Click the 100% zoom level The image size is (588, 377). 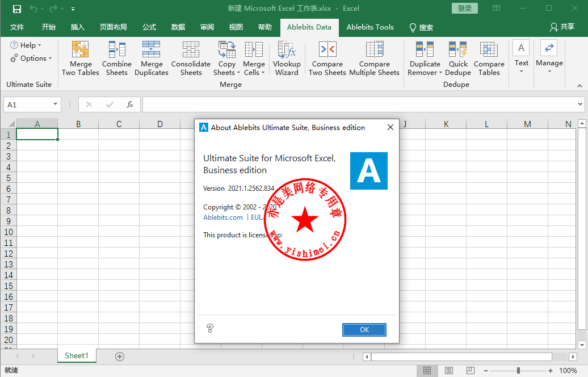[568, 371]
